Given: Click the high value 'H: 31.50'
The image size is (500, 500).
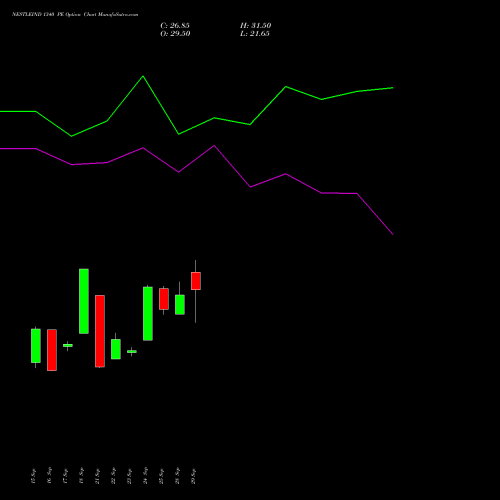Looking at the screenshot, I should point(256,26).
